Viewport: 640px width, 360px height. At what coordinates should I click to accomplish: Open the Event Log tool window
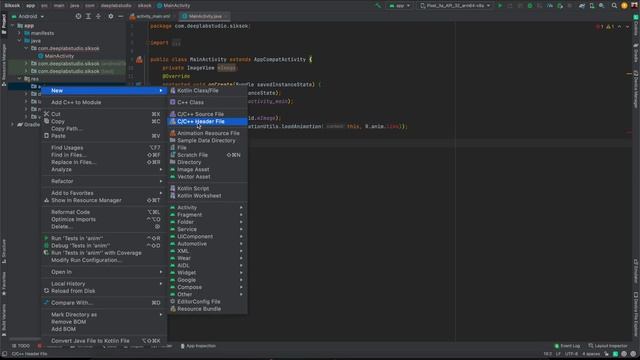[567, 346]
